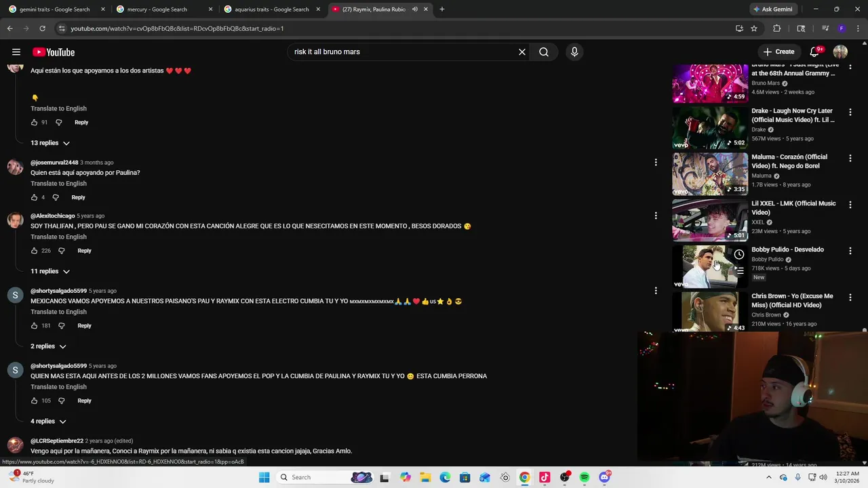Dislike the comment with 181 likes
The width and height of the screenshot is (868, 488).
(61, 326)
